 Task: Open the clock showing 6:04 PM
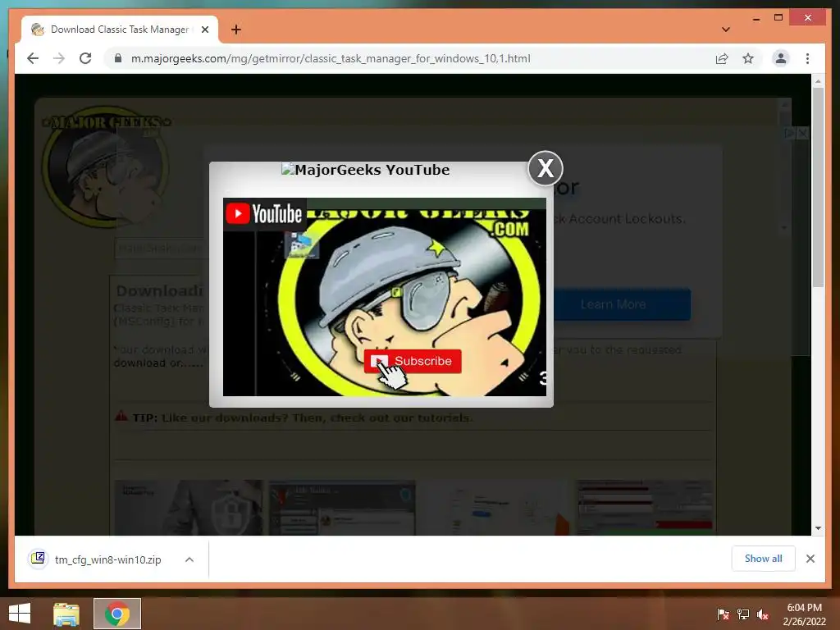point(804,614)
